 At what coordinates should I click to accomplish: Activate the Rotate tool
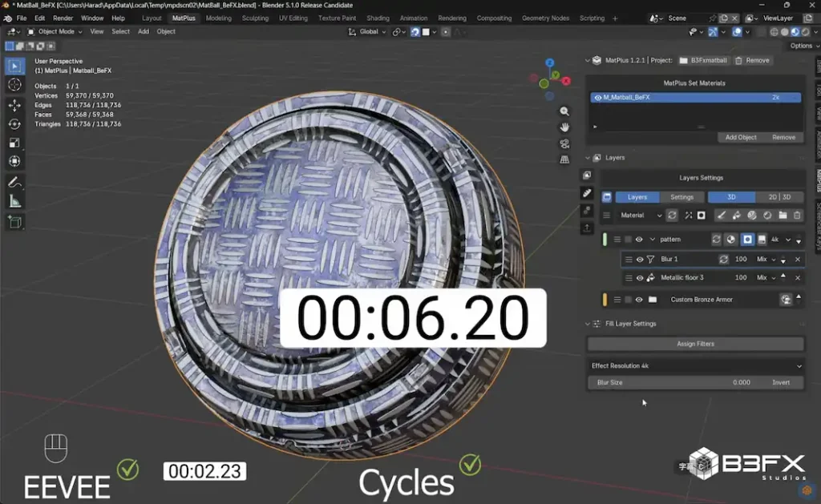[14, 124]
